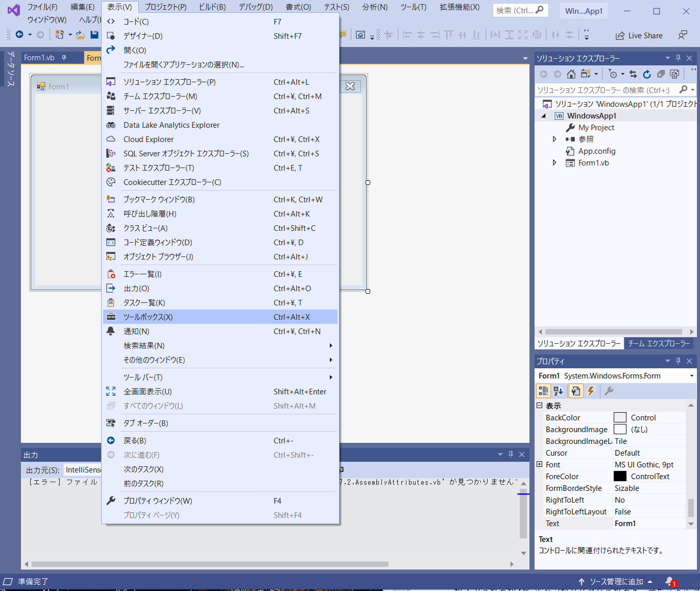Click the Show All Files icon

pos(674,74)
